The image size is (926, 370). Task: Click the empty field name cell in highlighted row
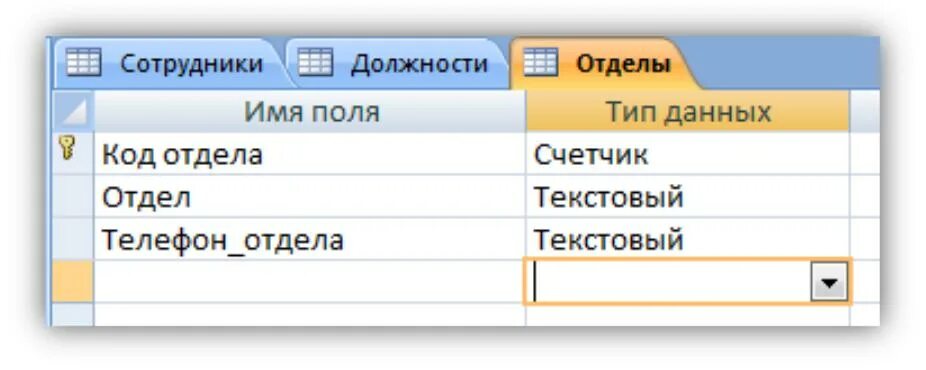pos(309,281)
